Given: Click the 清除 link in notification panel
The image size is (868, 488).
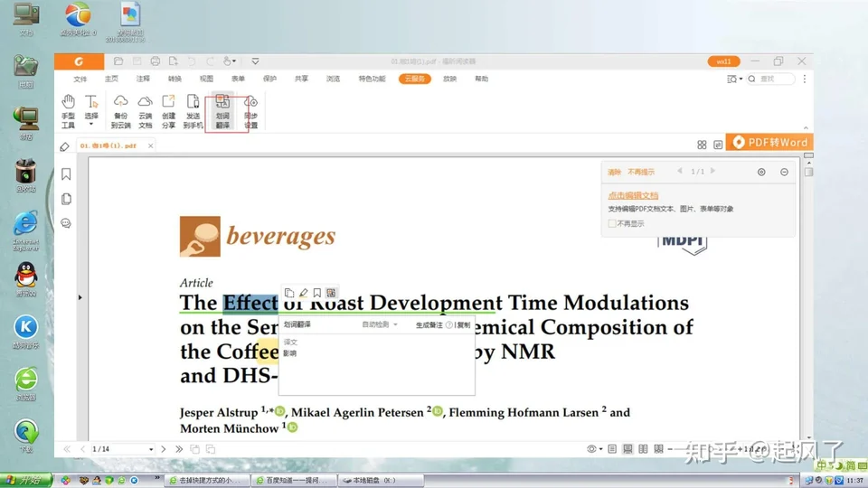Looking at the screenshot, I should tap(615, 172).
